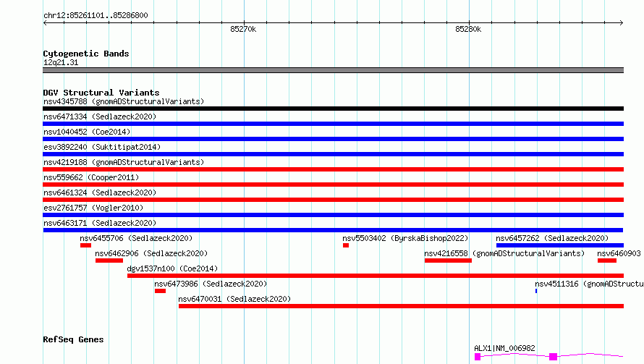Open the RefSeq Genes track title
The width and height of the screenshot is (644, 364).
click(x=73, y=339)
